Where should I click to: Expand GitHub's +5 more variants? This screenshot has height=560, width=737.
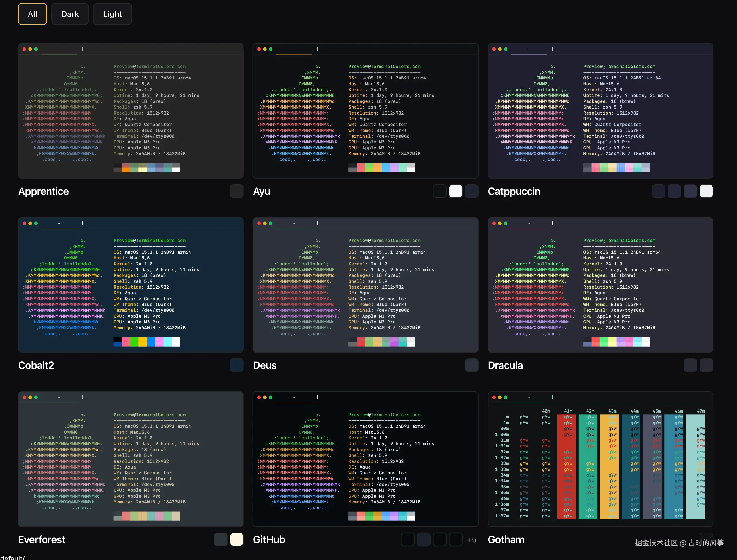click(471, 540)
